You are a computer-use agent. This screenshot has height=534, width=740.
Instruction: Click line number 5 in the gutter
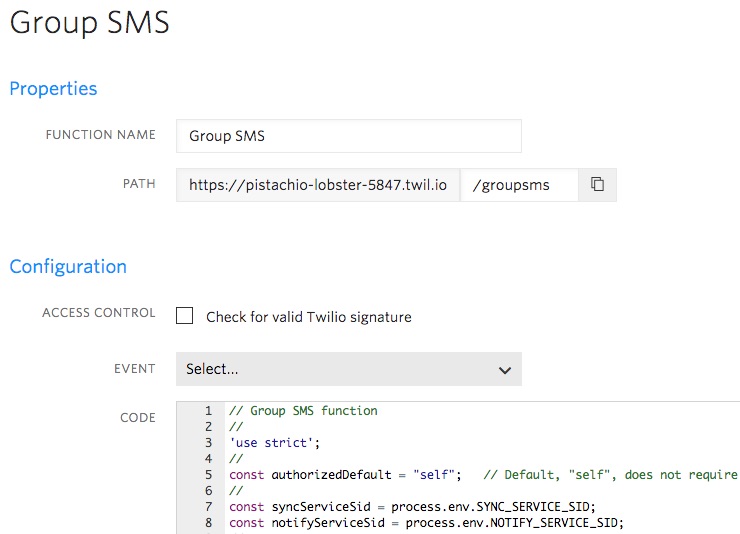click(208, 475)
